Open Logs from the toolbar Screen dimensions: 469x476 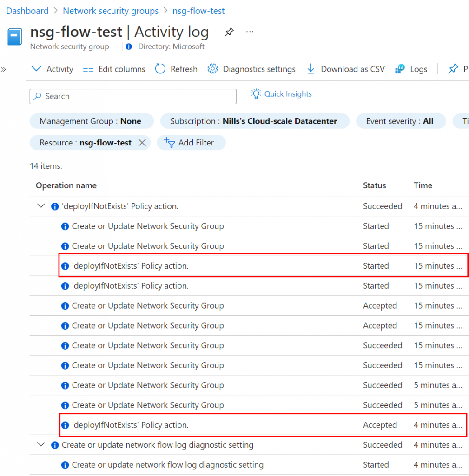[411, 69]
